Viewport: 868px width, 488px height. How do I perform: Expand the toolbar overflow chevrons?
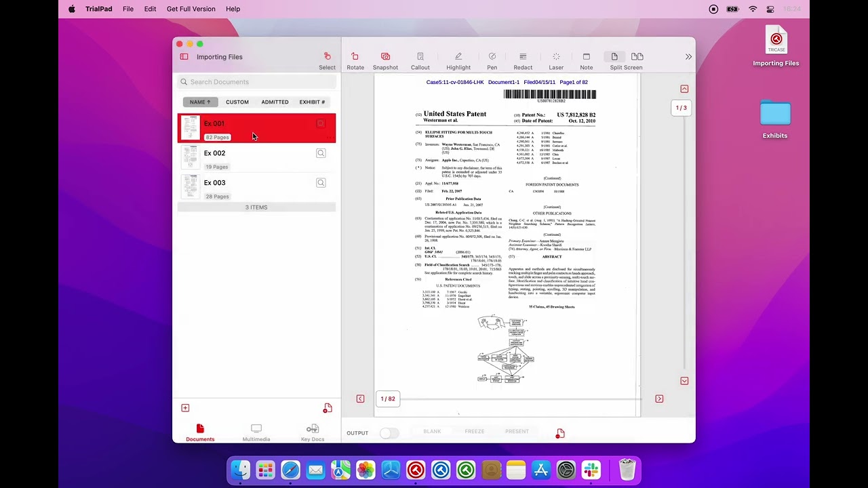[x=688, y=57]
